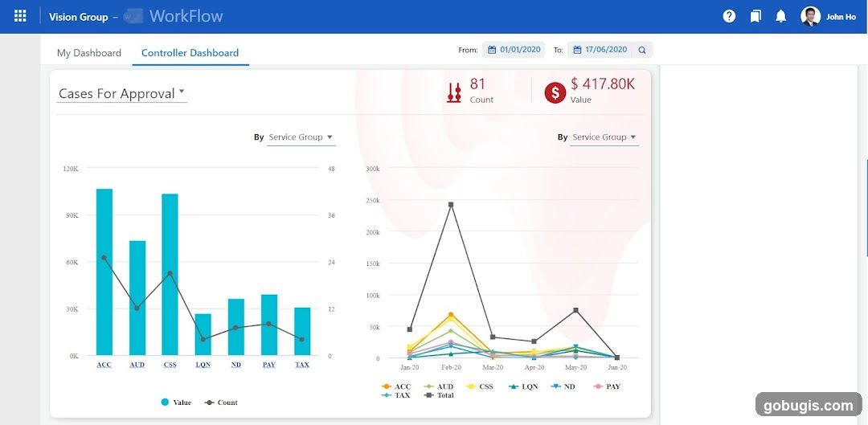Toggle the PAY series in the line chart legend
The height and width of the screenshot is (425, 868).
coord(607,386)
